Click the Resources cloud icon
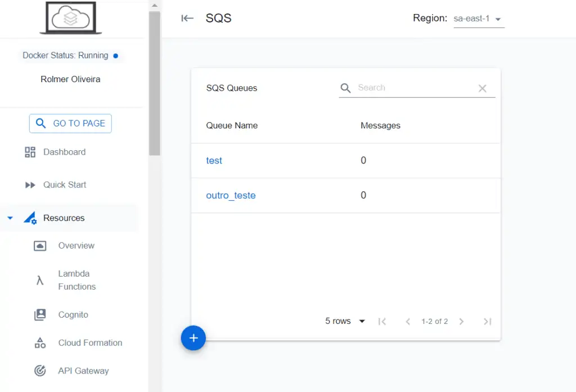 point(30,218)
